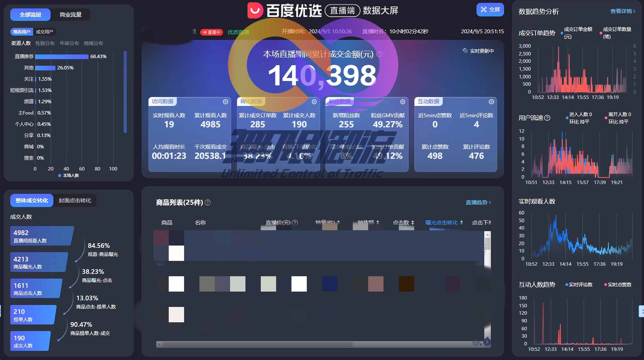Click first product thumbnail in list
This screenshot has height=360, width=644.
(x=169, y=246)
